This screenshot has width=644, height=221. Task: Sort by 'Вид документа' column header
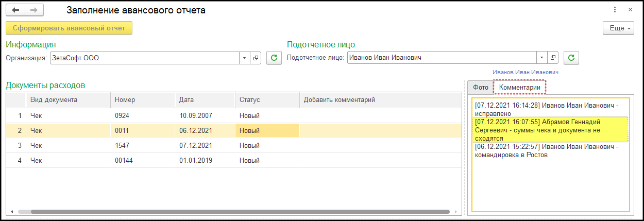click(69, 100)
